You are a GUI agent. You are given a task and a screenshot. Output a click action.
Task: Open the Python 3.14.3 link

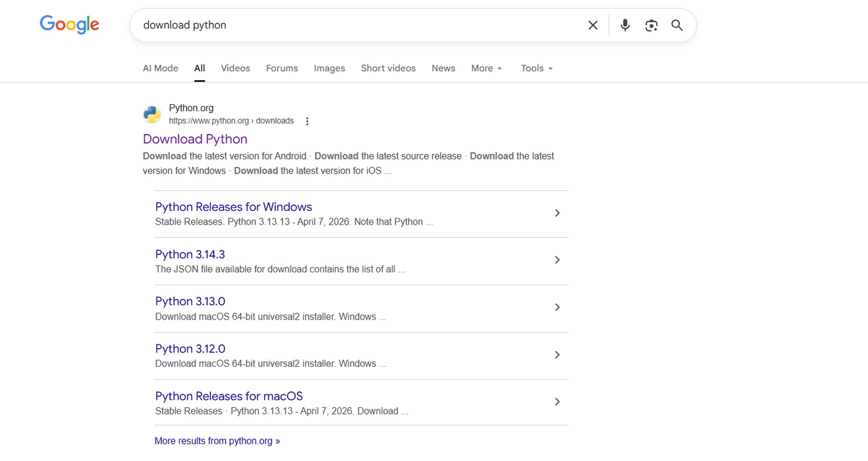[x=190, y=254]
